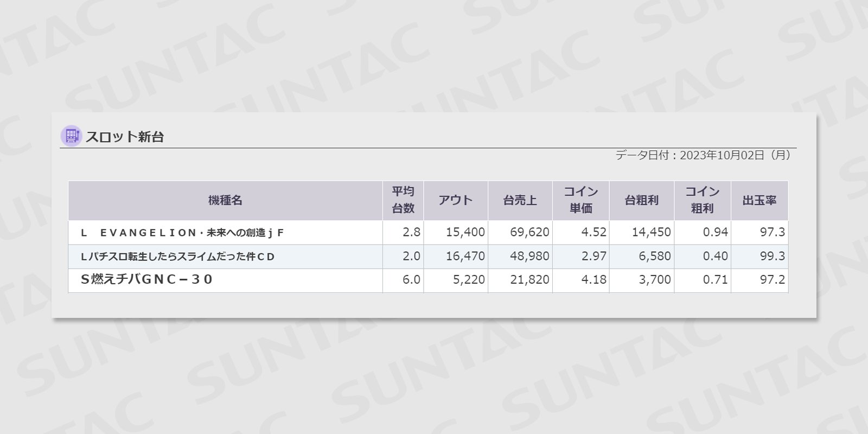Click out value 5,220
868x434 pixels.
tap(469, 280)
